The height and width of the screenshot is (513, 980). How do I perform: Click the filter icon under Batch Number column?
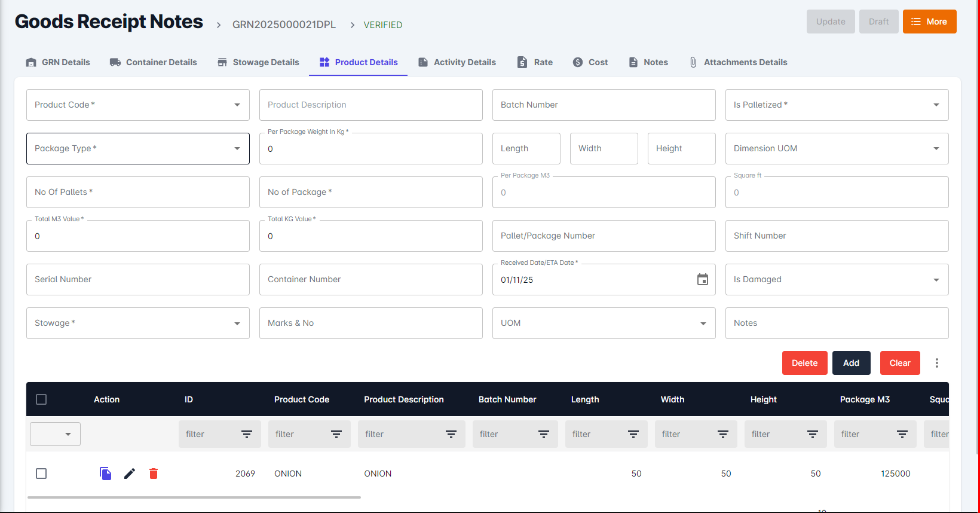[x=543, y=434]
